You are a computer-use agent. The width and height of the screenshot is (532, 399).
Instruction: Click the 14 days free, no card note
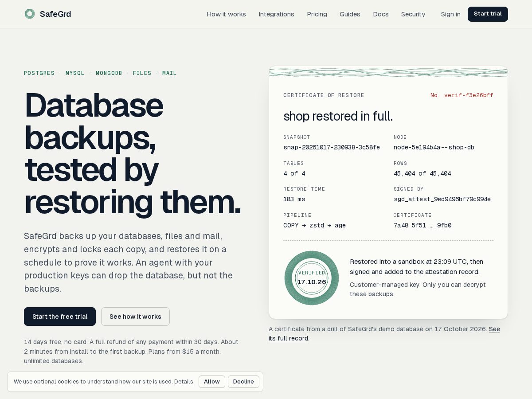point(131,352)
